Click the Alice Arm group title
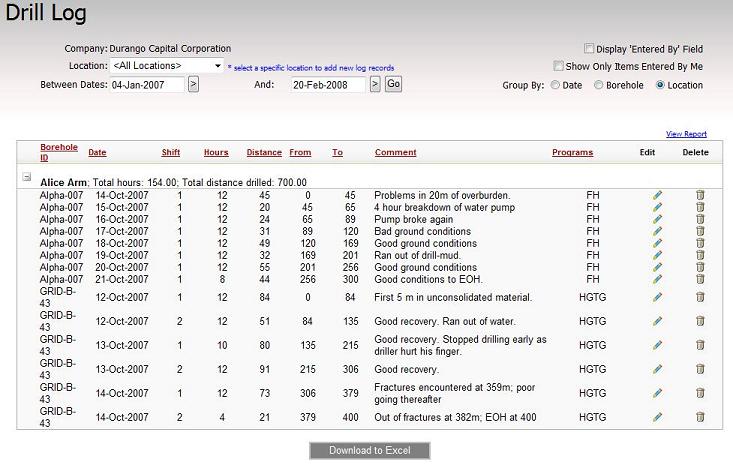733x471 pixels. point(64,183)
